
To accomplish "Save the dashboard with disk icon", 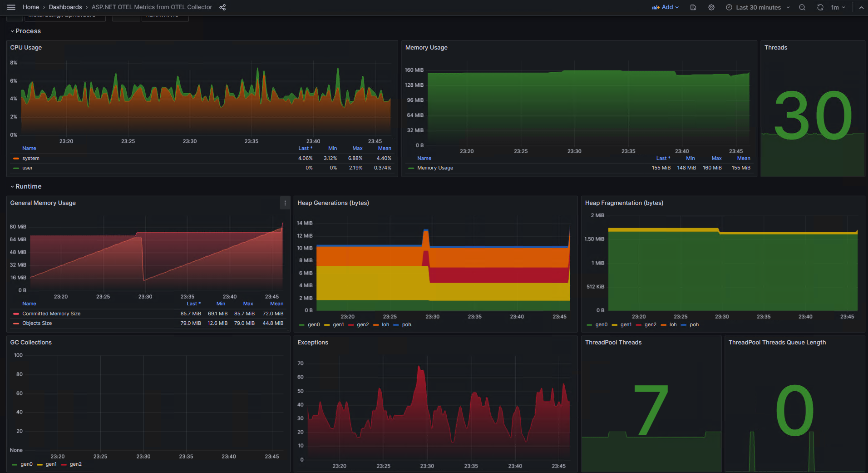I will [693, 7].
